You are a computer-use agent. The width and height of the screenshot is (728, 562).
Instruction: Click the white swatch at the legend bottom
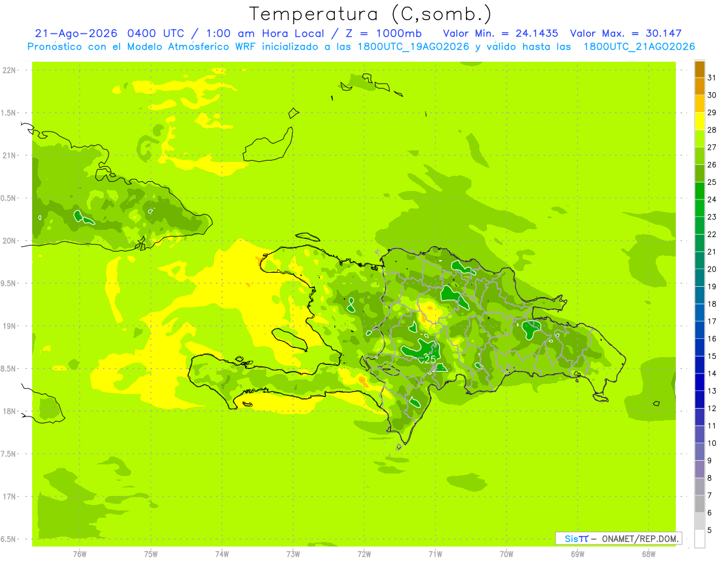point(699,538)
